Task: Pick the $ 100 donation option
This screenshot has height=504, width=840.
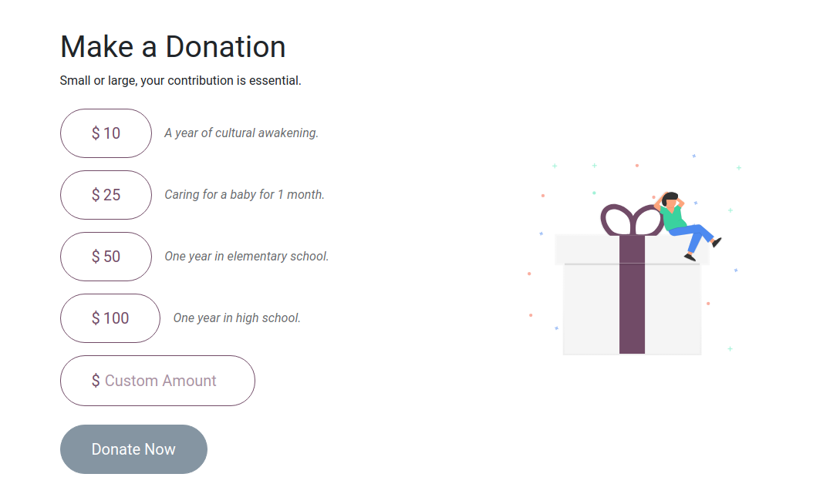Action: click(x=110, y=318)
